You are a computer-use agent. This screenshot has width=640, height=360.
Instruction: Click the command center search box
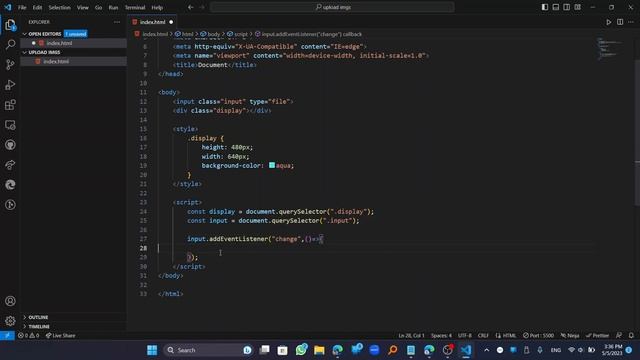(332, 7)
